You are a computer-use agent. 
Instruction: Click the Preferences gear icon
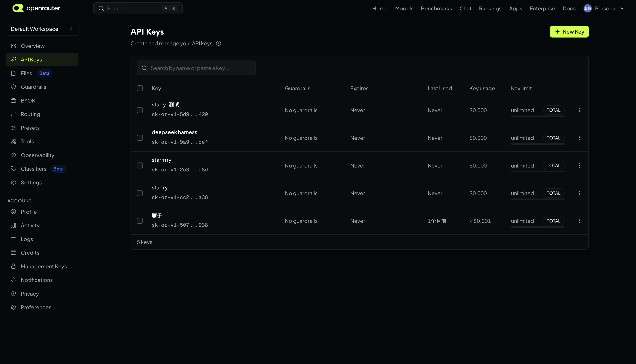click(x=14, y=307)
